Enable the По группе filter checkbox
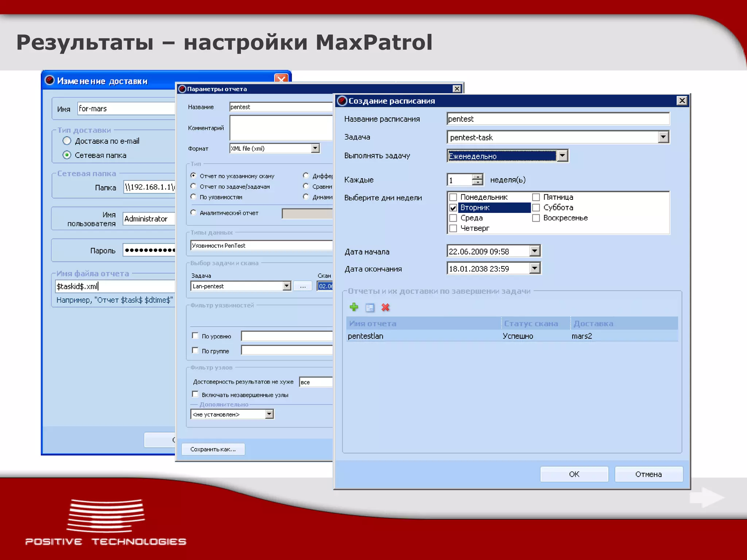747x560 pixels. 195,350
